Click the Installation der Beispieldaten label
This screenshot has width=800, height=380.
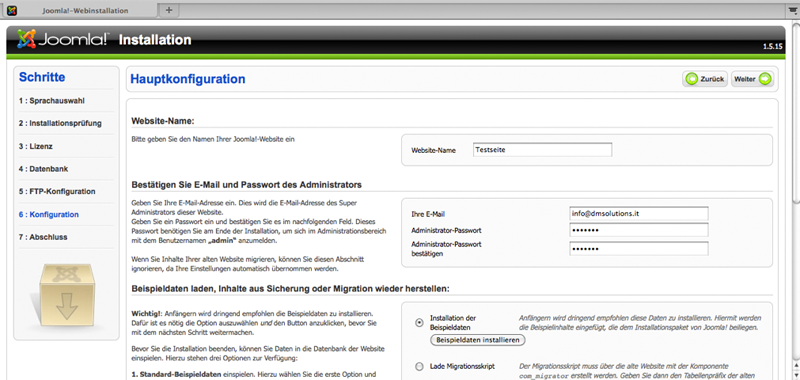tap(453, 322)
